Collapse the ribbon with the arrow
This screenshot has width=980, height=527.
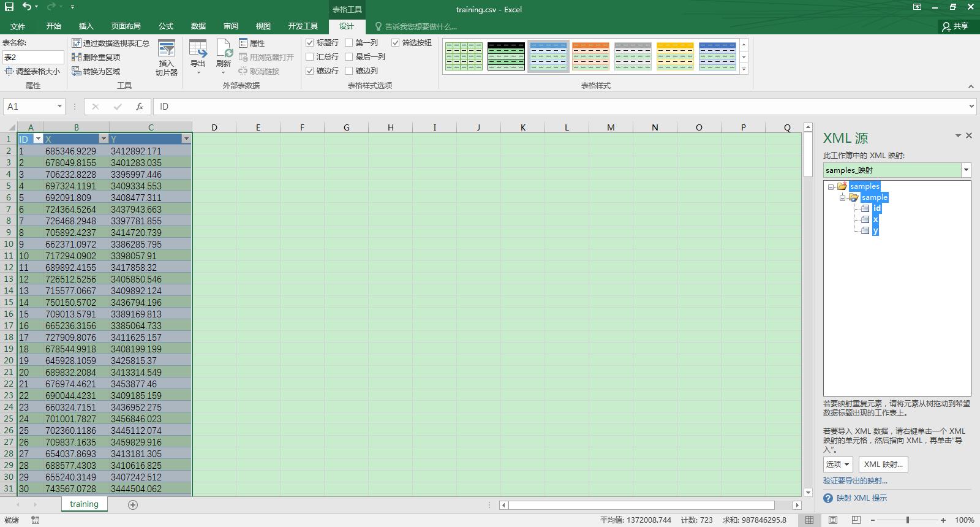pos(971,86)
